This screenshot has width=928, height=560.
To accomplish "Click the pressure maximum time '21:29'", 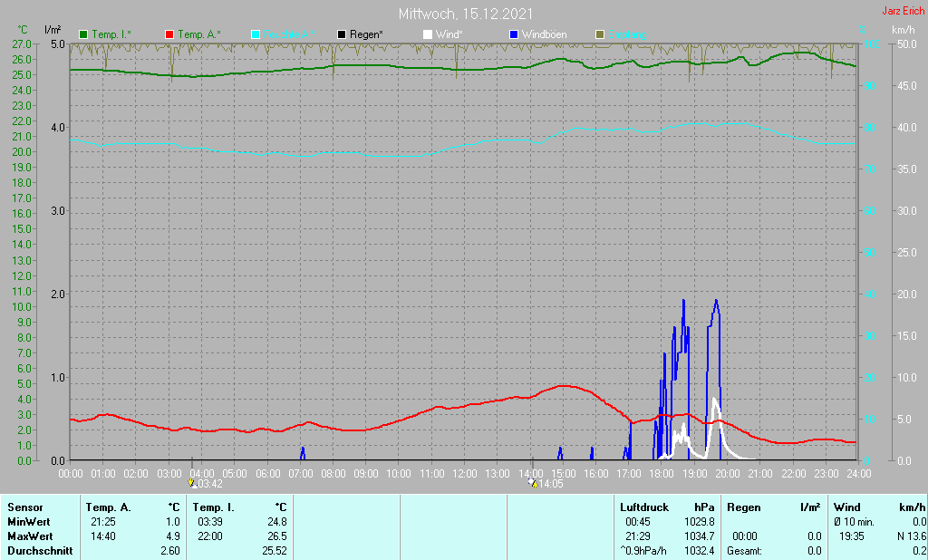I will [637, 536].
